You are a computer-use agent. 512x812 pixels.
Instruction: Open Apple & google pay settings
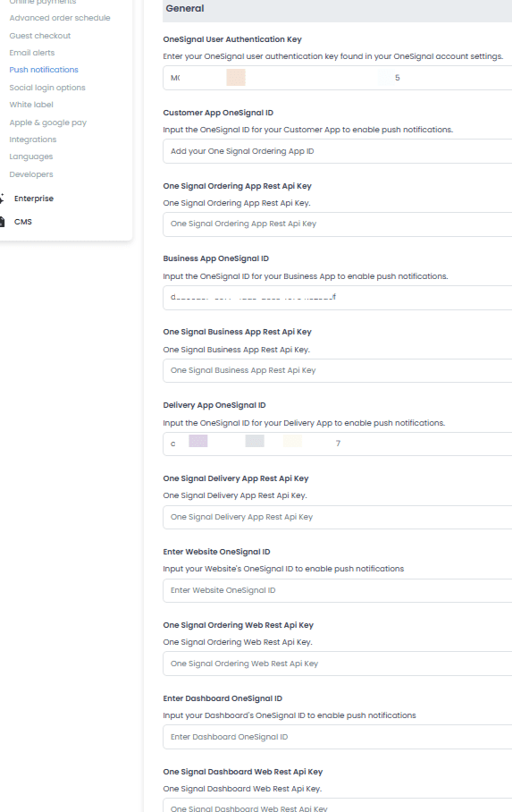coord(47,123)
